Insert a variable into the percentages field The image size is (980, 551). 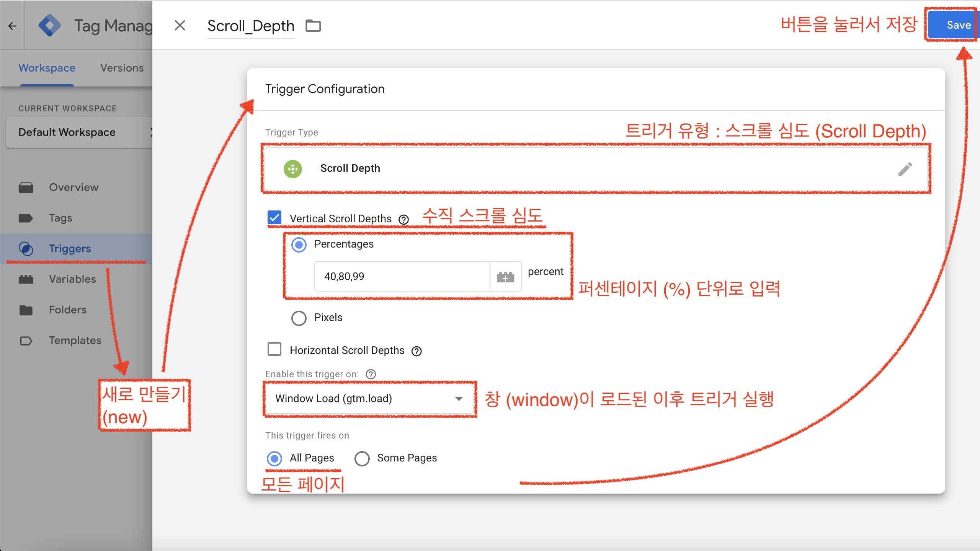click(505, 276)
